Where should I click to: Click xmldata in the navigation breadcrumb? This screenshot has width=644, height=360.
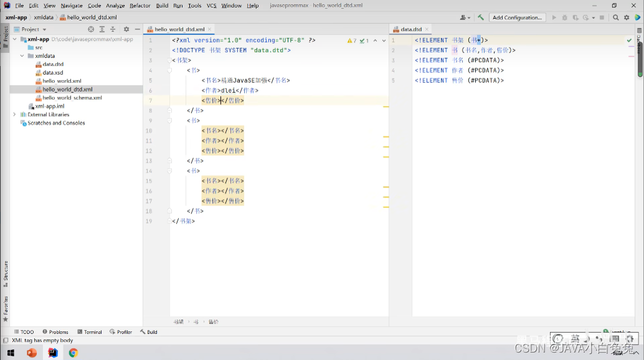click(44, 17)
